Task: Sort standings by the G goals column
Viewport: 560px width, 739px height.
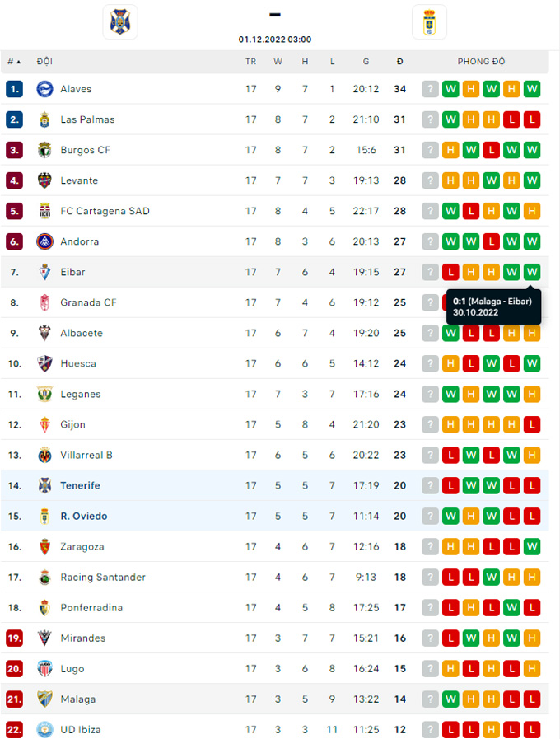Action: (366, 62)
